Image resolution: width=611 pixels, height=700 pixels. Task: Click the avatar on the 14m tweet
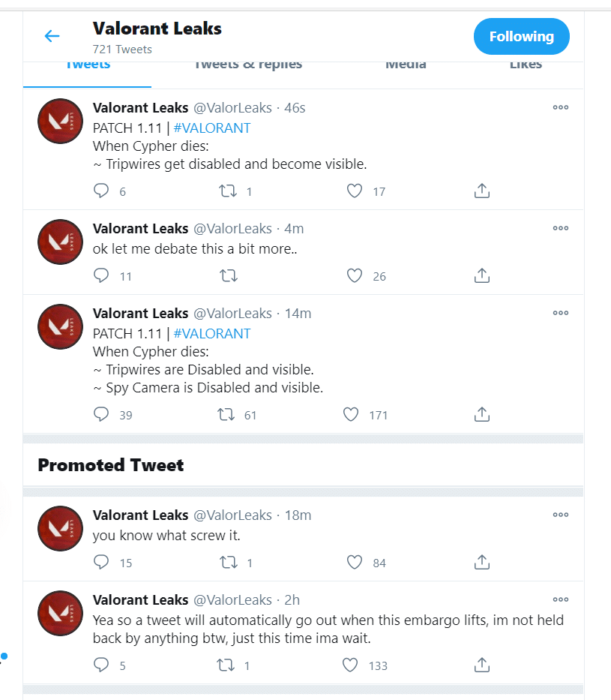[x=60, y=326]
